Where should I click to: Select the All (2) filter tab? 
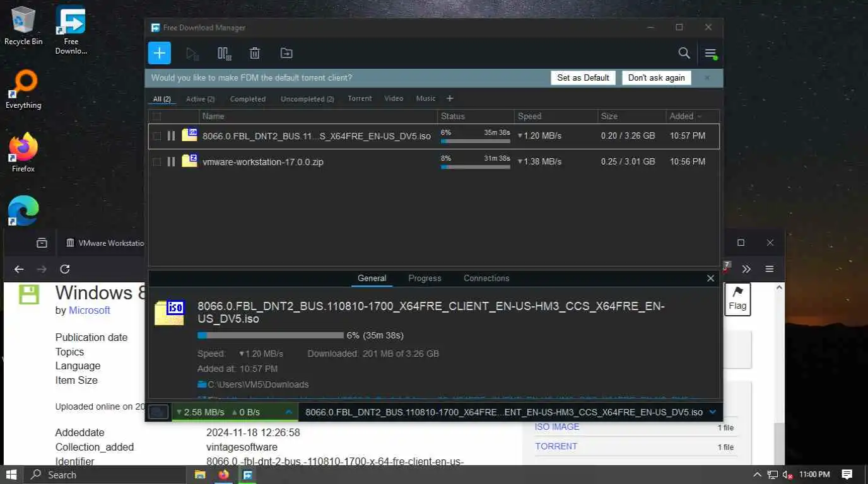coord(162,99)
